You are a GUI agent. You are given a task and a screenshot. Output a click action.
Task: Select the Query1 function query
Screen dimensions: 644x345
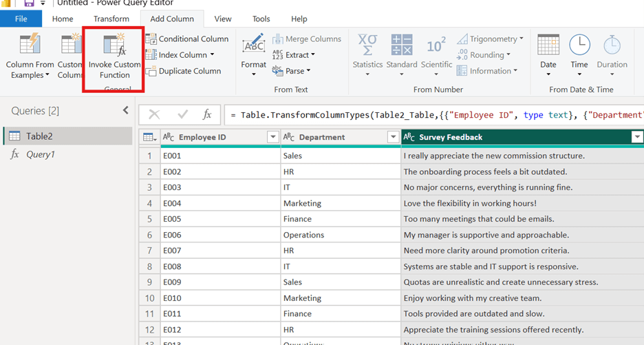coord(67,155)
